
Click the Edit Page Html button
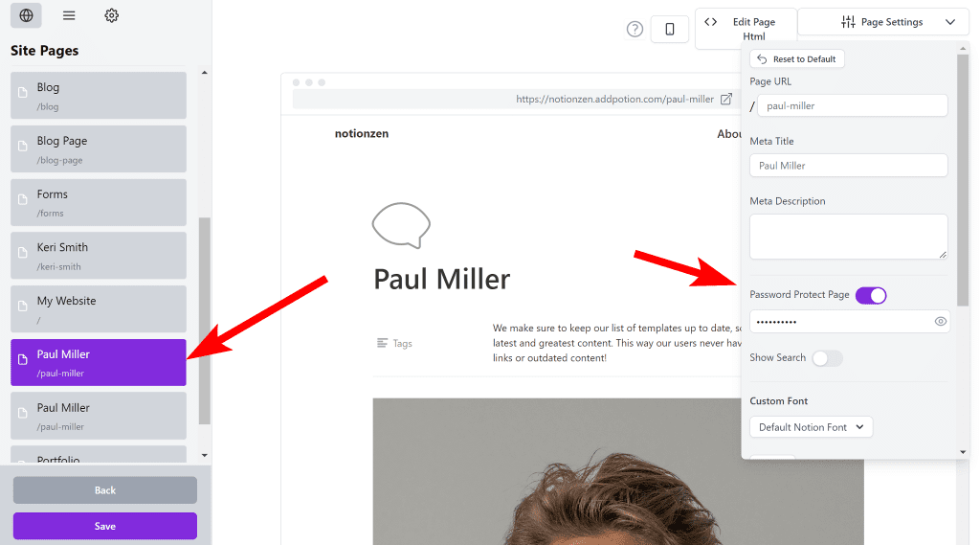(746, 29)
